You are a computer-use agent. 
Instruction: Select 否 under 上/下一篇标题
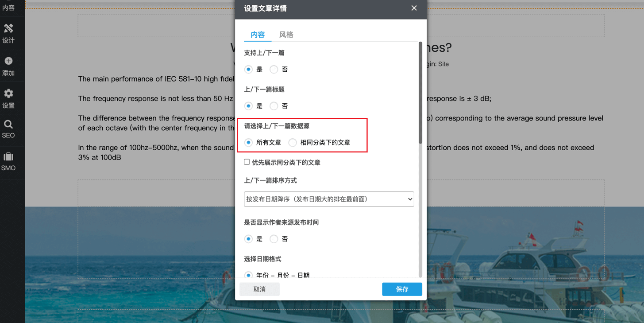point(274,106)
